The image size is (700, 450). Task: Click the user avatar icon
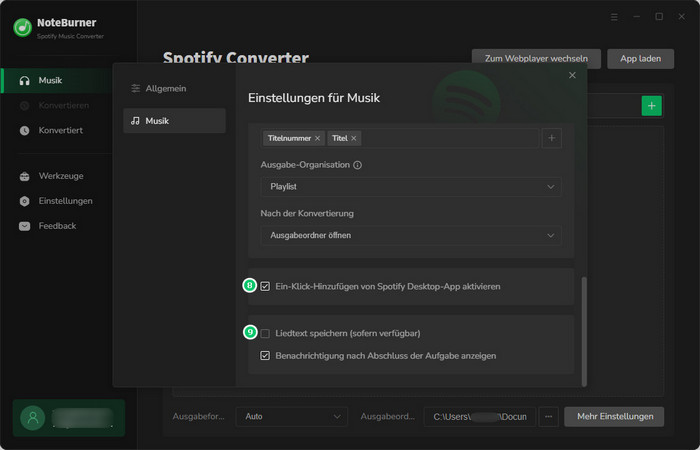[33, 418]
